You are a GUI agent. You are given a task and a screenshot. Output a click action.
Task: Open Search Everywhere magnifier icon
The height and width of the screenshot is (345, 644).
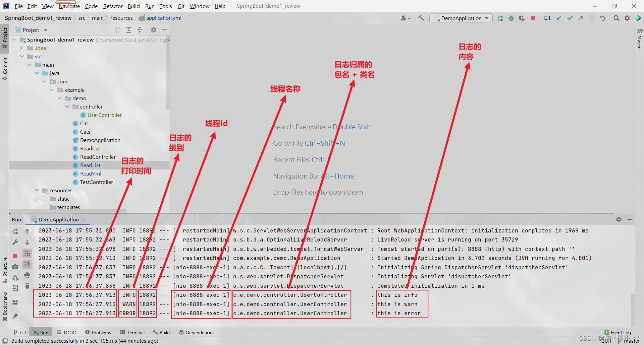tap(616, 18)
